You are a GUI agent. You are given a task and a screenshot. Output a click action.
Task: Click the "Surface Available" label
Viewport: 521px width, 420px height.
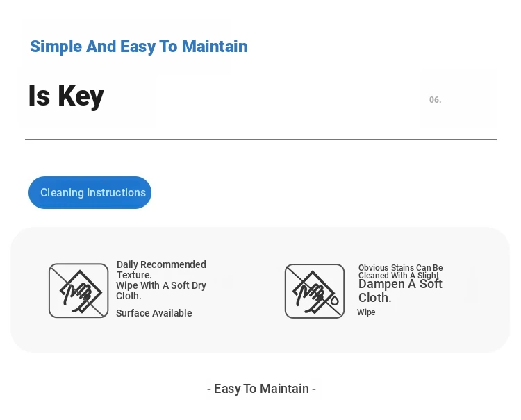pyautogui.click(x=154, y=313)
